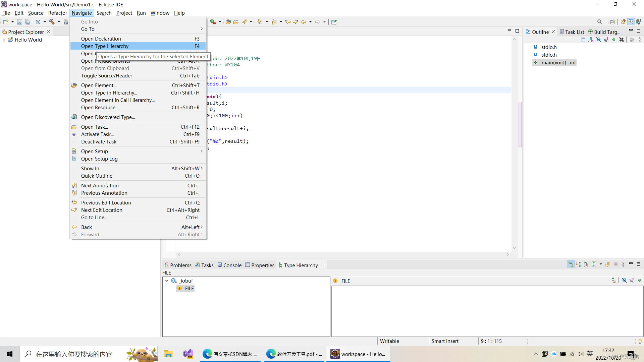Click the Next Edit Location arrow icon
The height and width of the screenshot is (362, 644).
tap(296, 22)
